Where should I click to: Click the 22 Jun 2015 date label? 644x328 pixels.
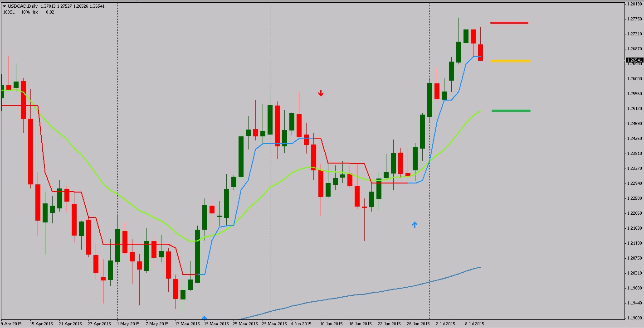pos(390,324)
